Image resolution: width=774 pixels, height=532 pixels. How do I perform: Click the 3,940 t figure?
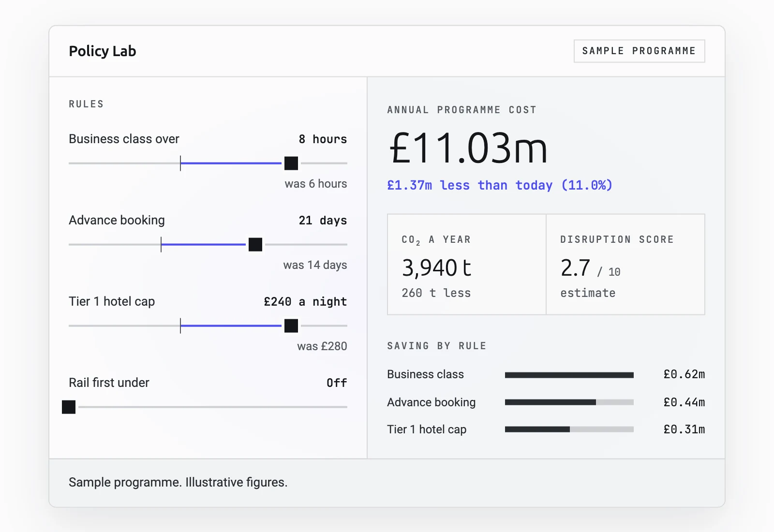436,268
